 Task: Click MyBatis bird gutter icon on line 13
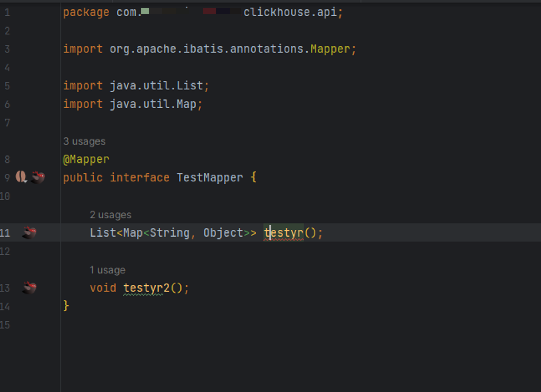tap(29, 288)
